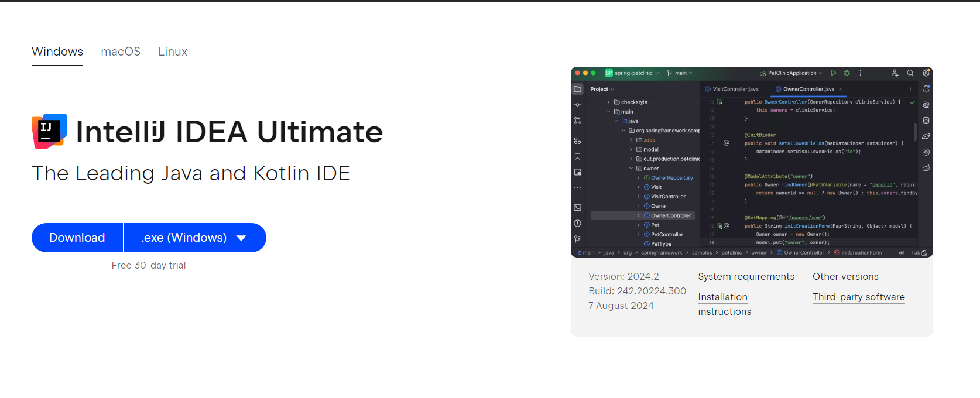This screenshot has height=398, width=980.
Task: Switch to the Windows tab
Action: pyautogui.click(x=57, y=52)
